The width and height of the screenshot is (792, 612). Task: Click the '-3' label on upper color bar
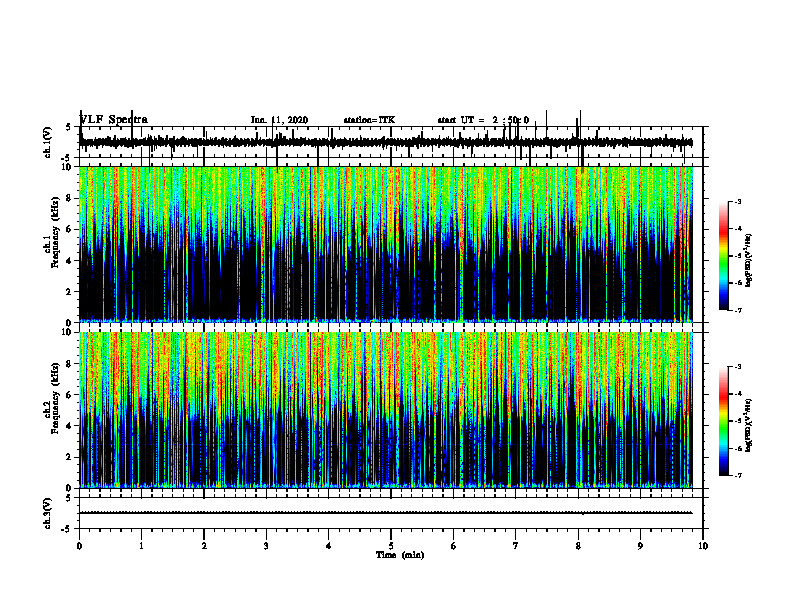[x=737, y=201]
